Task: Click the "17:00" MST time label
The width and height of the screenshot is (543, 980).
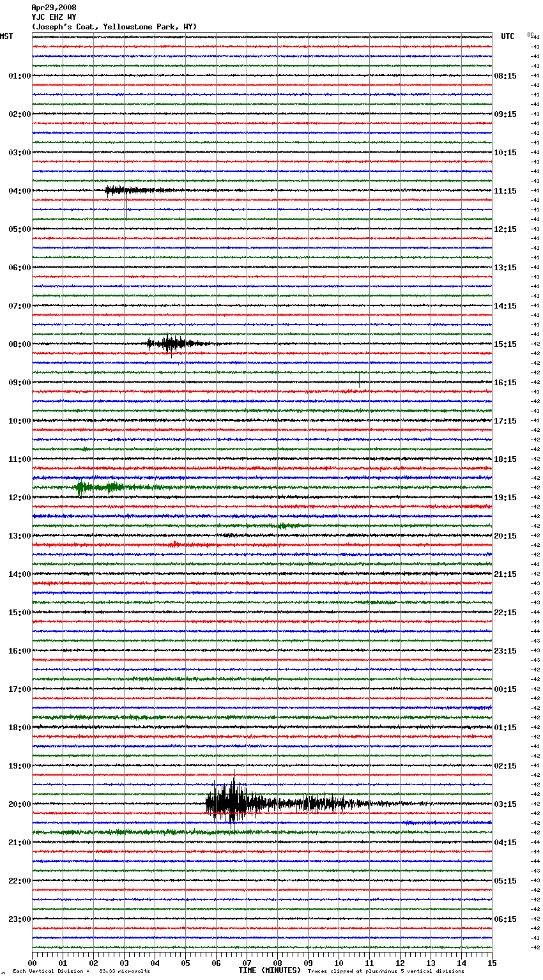Action: 19,689
